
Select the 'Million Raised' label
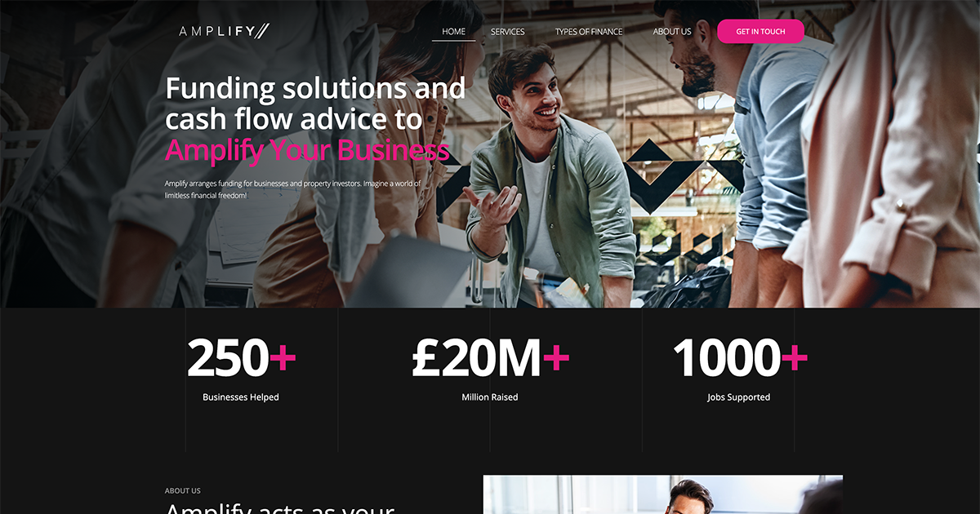coord(490,397)
